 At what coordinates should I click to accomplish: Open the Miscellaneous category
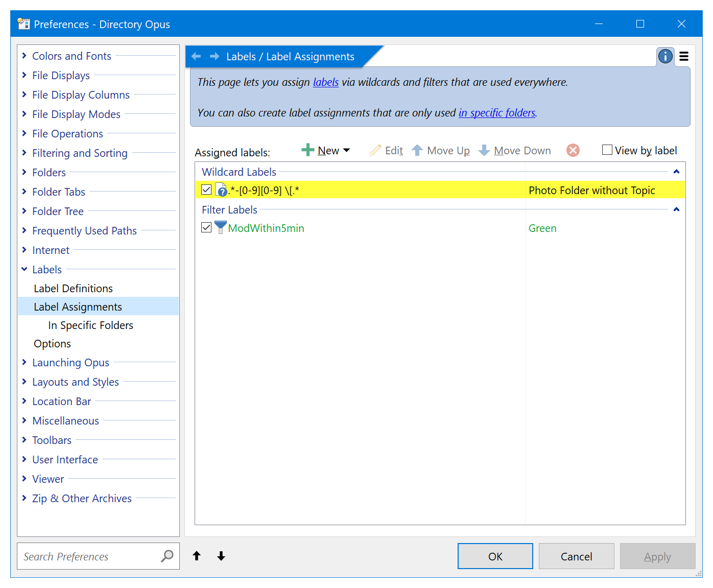tap(65, 420)
